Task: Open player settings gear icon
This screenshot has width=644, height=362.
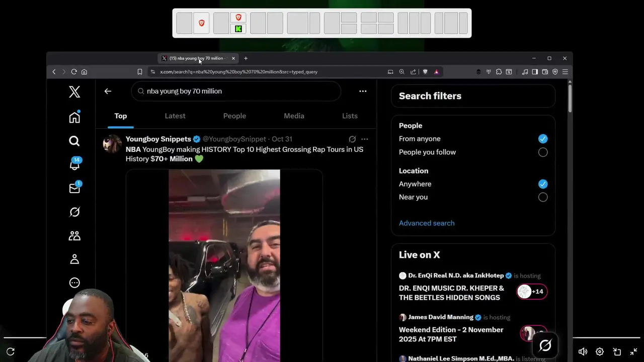Action: (600, 352)
